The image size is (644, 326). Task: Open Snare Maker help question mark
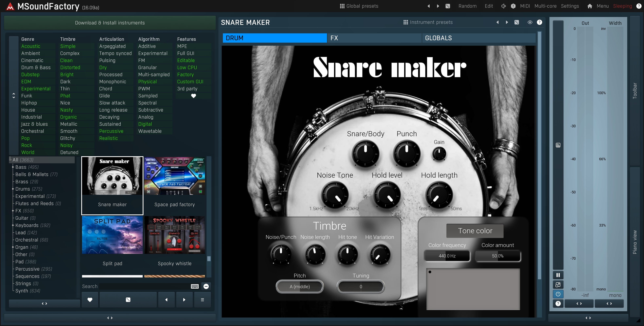(540, 22)
